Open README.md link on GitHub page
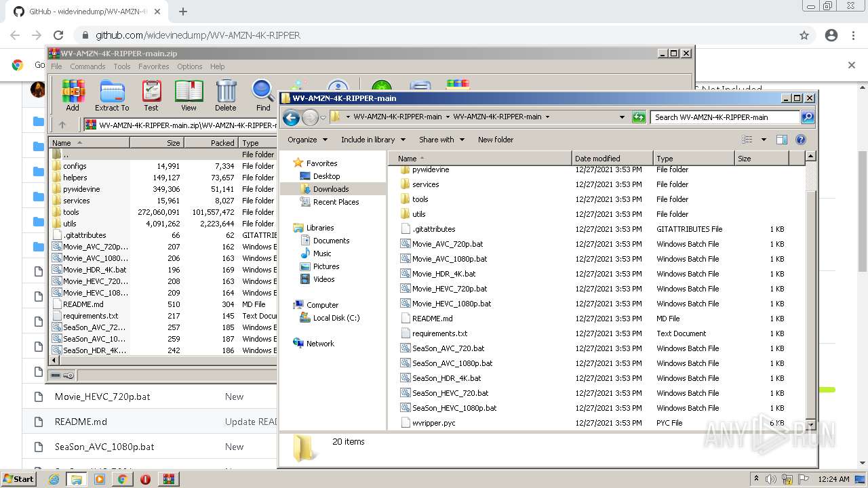The width and height of the screenshot is (868, 488). [81, 422]
